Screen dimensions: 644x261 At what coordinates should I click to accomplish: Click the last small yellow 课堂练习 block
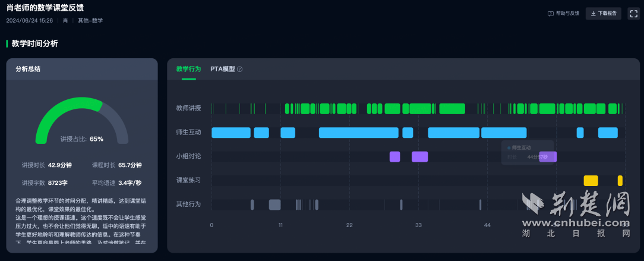point(620,181)
